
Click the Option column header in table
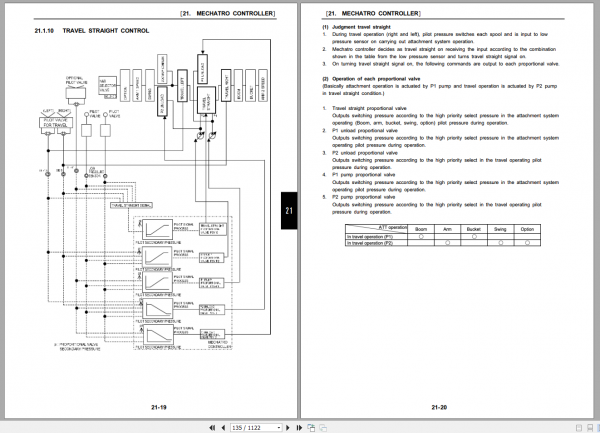(527, 229)
